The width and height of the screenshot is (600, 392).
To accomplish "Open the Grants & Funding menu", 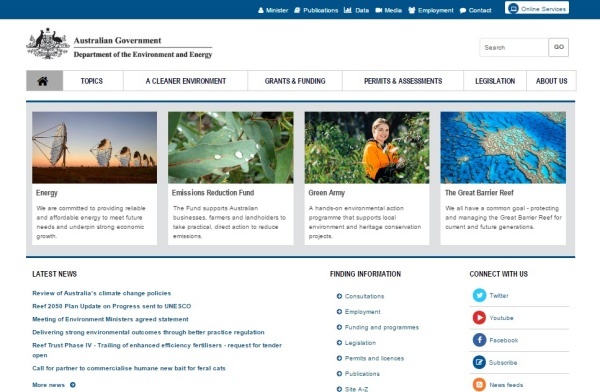I will click(x=295, y=81).
